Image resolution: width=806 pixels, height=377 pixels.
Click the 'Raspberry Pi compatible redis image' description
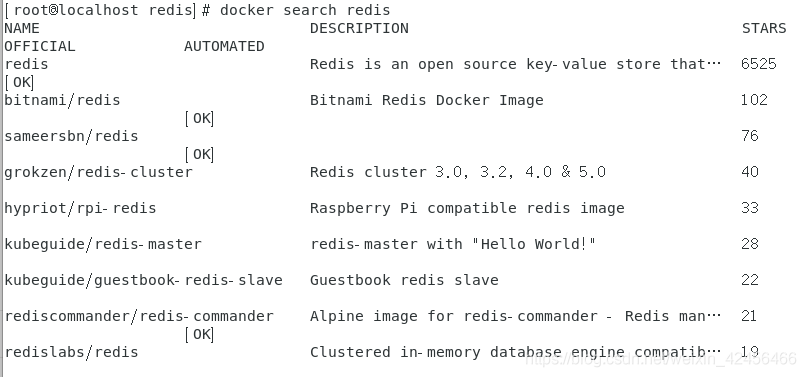pos(467,208)
